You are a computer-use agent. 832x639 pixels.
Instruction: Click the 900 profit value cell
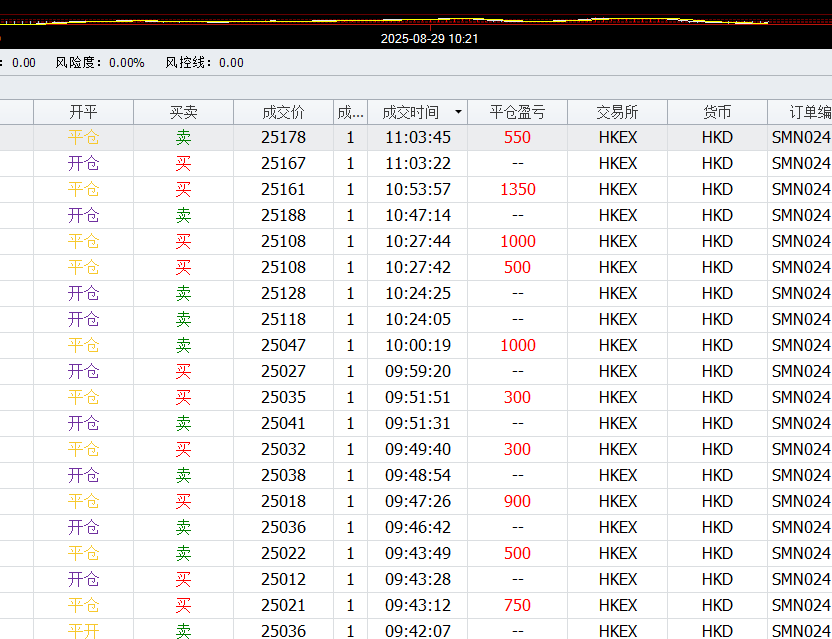point(517,501)
